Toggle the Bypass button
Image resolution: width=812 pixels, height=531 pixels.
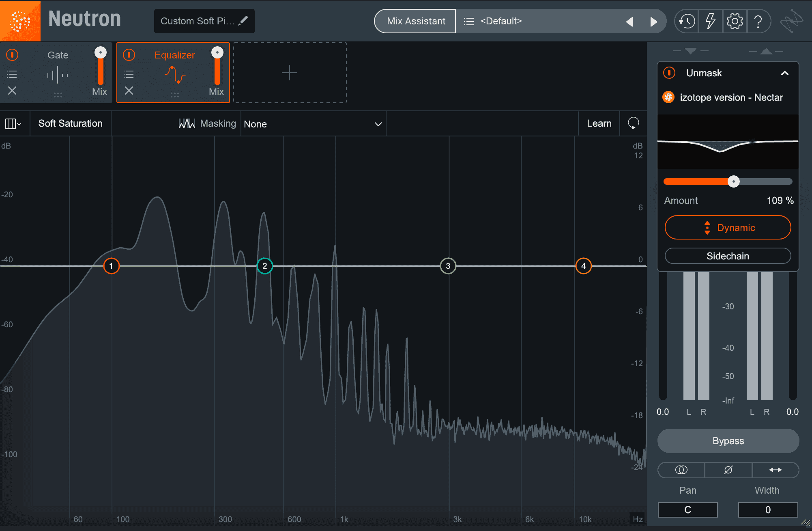coord(728,441)
